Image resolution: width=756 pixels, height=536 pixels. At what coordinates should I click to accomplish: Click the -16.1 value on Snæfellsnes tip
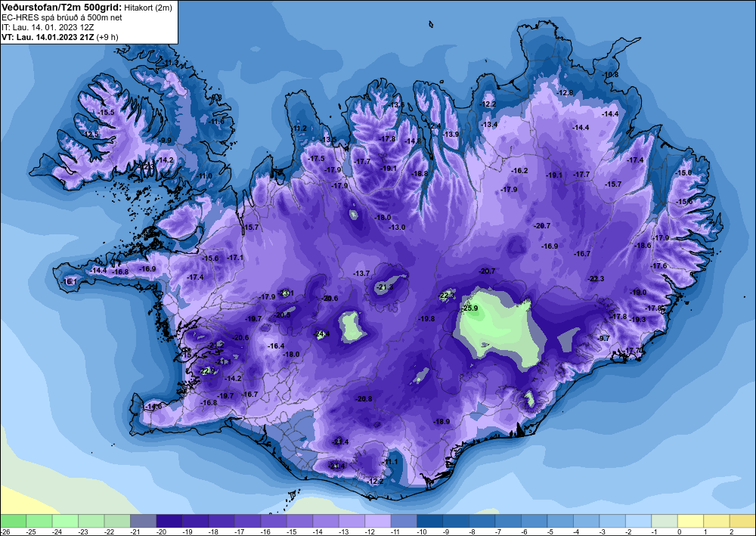[x=70, y=281]
